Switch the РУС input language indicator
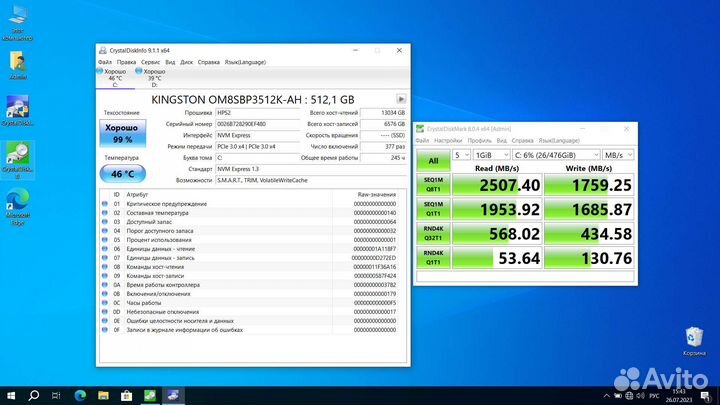The width and height of the screenshot is (720, 405). [x=654, y=396]
